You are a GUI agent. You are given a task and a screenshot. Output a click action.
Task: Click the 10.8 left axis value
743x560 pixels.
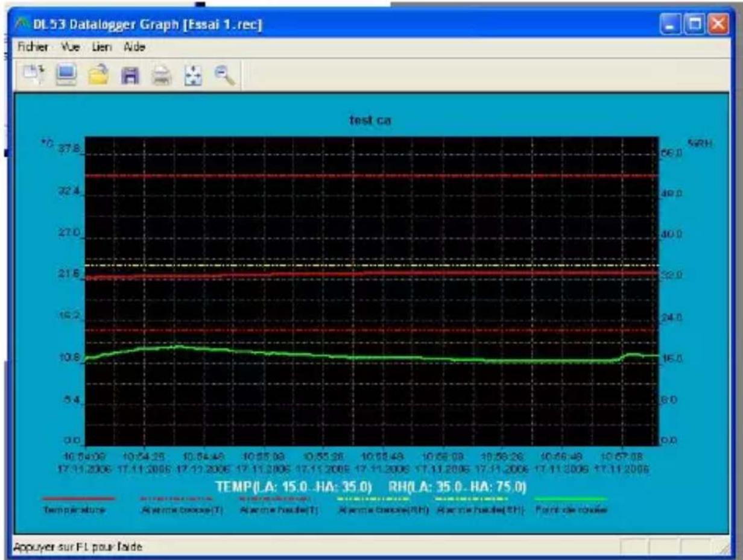(x=69, y=357)
